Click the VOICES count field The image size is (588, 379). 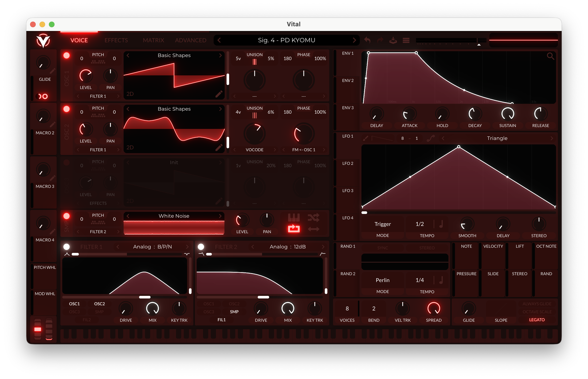(347, 308)
